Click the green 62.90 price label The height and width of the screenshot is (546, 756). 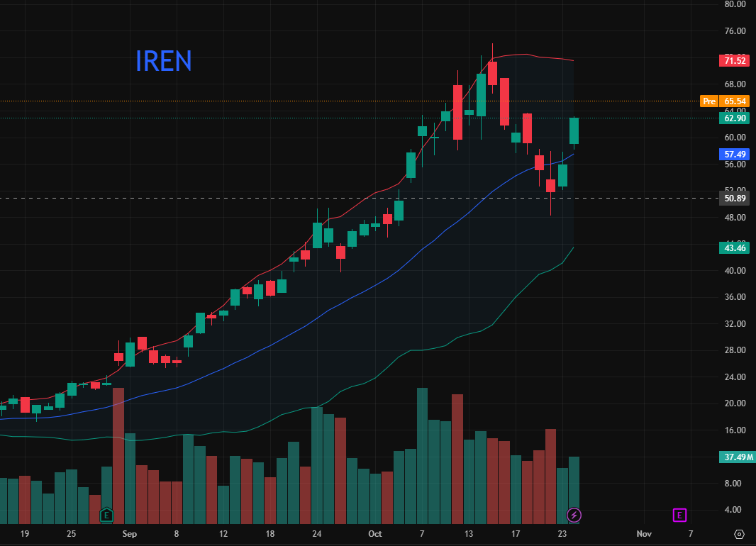[734, 118]
